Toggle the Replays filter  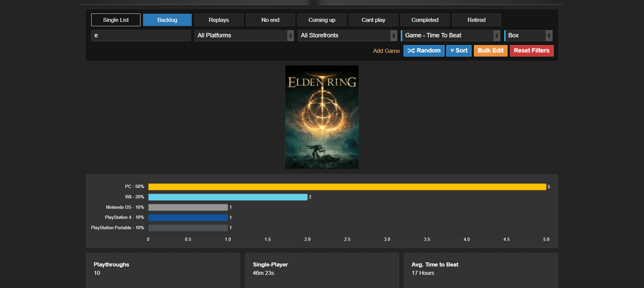(219, 20)
